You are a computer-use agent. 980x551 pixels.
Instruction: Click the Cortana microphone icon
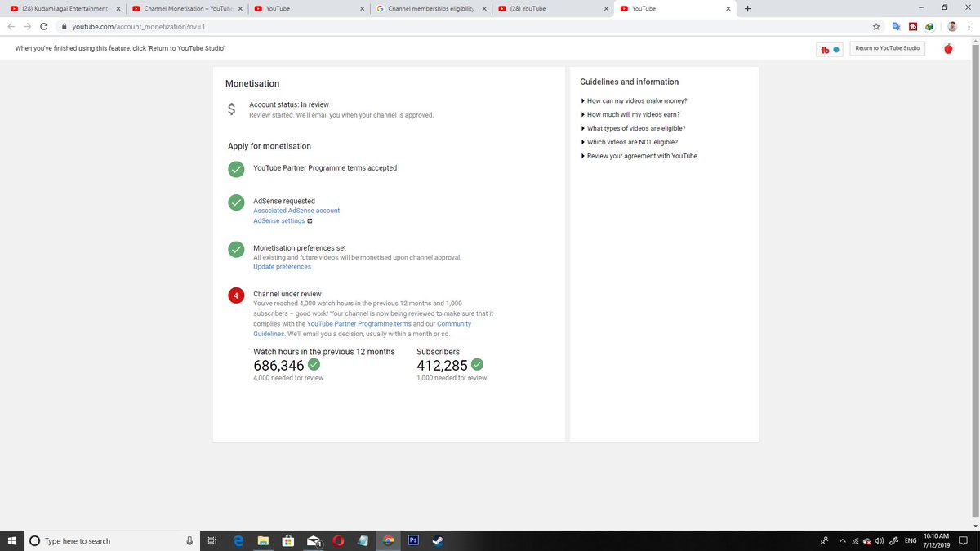tap(189, 540)
